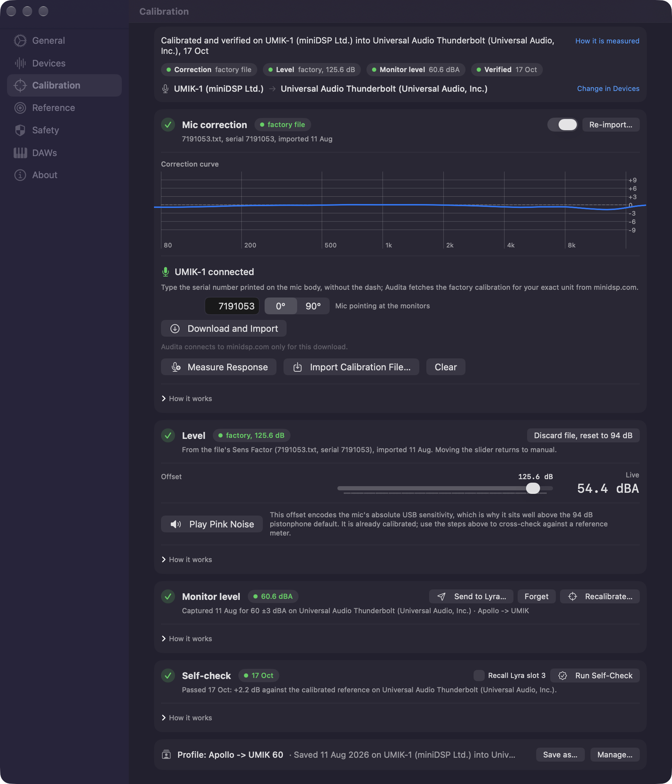Follow the Change in Devices link
Viewport: 672px width, 784px height.
[x=608, y=89]
